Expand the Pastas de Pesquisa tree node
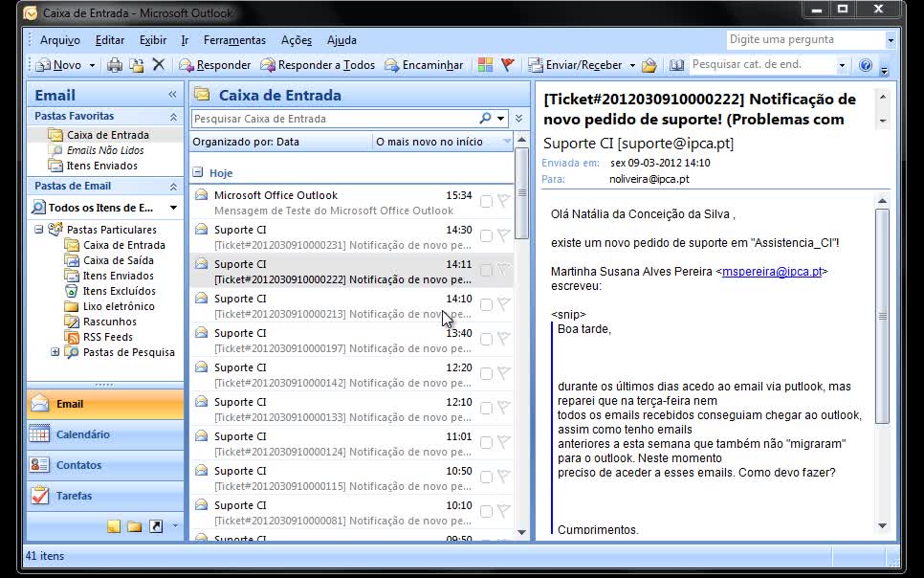Image resolution: width=924 pixels, height=578 pixels. click(x=55, y=352)
